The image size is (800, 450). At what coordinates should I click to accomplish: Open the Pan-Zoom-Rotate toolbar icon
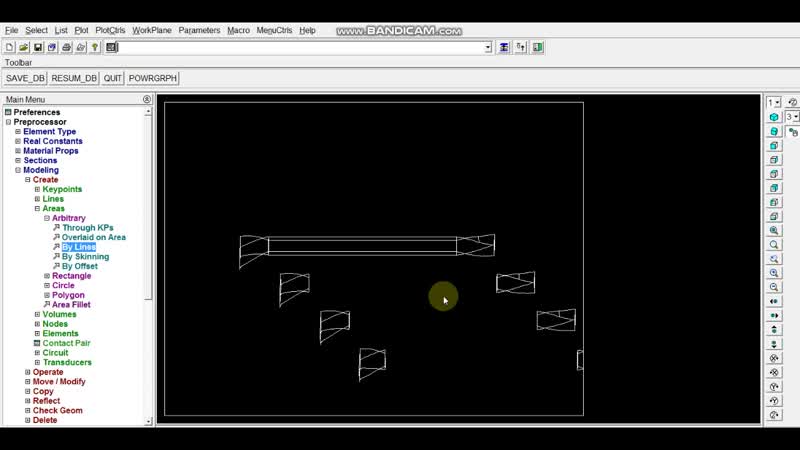(52, 47)
